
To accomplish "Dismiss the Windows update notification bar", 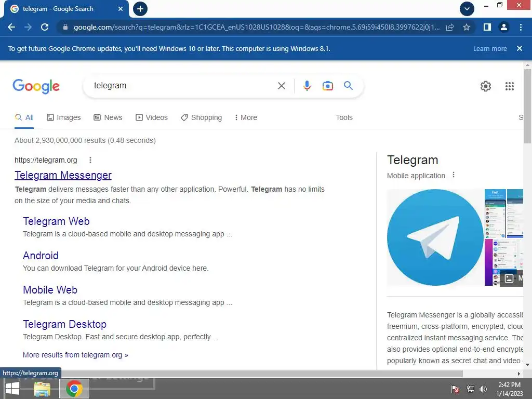I will [520, 48].
